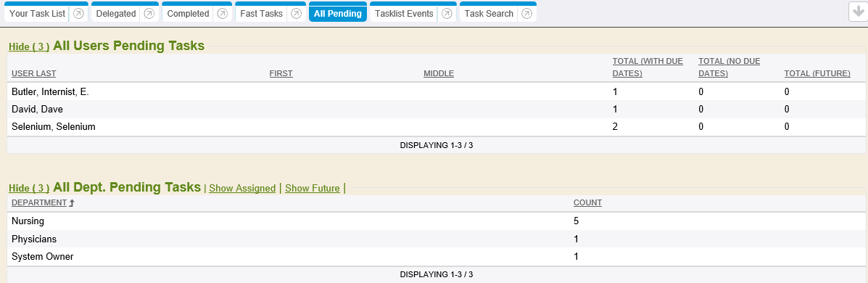Open Tasklist Events pop-out arrow icon
The height and width of the screenshot is (283, 868).
tap(446, 14)
